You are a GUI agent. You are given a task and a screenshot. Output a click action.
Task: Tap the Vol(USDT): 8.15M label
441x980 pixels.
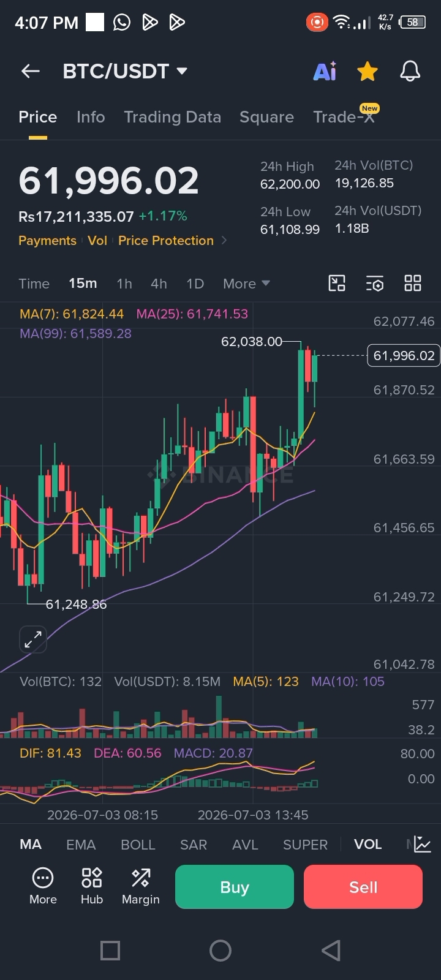167,682
